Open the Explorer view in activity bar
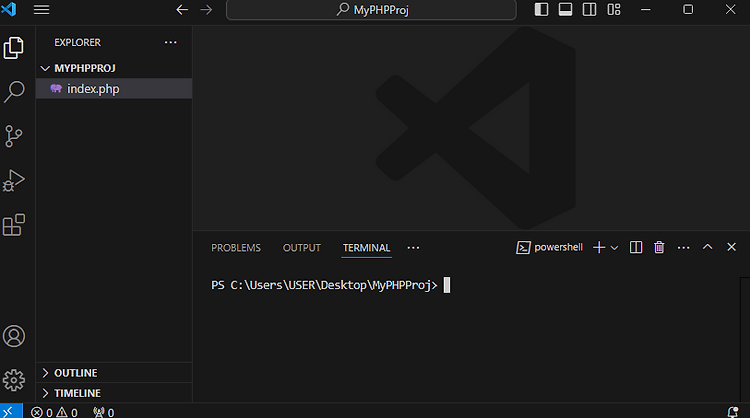750x418 pixels. (x=13, y=48)
